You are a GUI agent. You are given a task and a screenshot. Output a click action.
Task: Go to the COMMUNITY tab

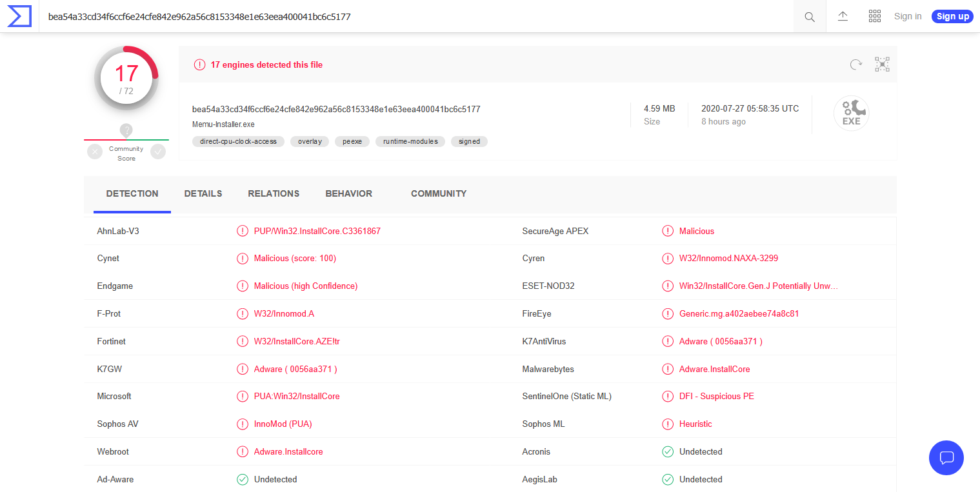(439, 193)
